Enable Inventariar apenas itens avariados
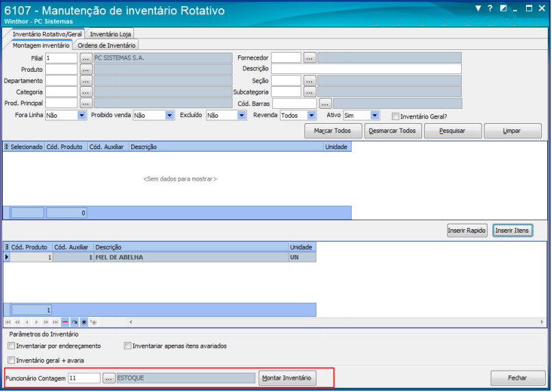552x392 pixels. pyautogui.click(x=127, y=346)
